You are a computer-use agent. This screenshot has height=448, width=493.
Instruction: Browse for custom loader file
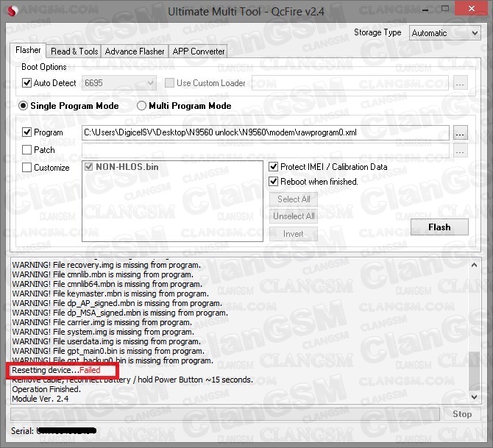(460, 83)
